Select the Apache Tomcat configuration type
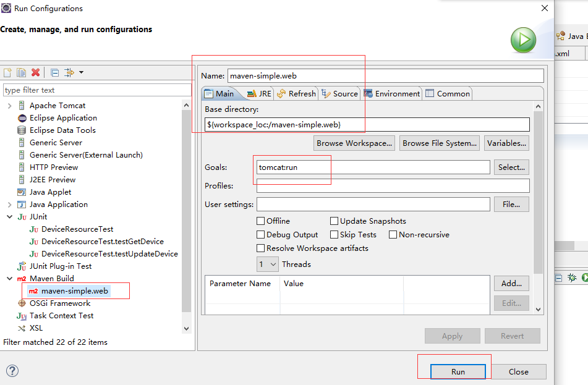Screen dimensions: 588x385 click(58, 105)
